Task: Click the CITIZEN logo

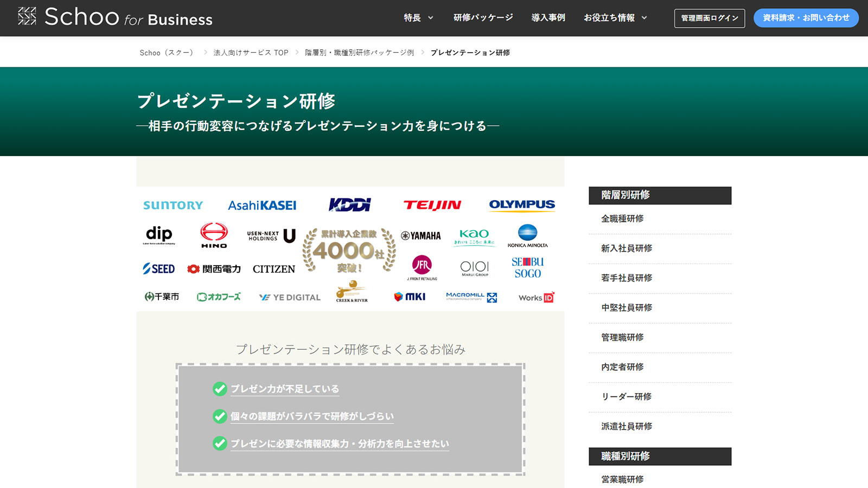Action: pyautogui.click(x=274, y=269)
